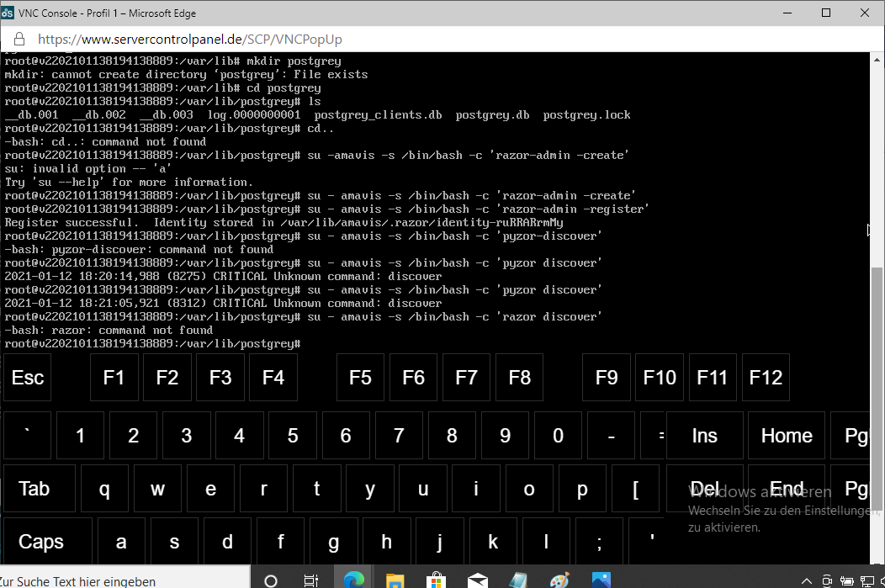
Task: Toggle the Ins key on virtual keyboard
Action: coord(704,436)
